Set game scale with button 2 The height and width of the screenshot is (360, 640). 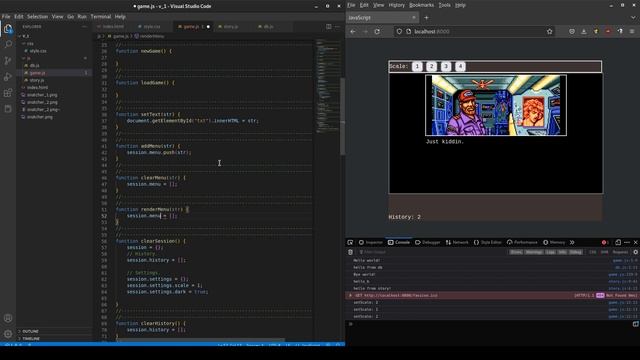click(431, 67)
